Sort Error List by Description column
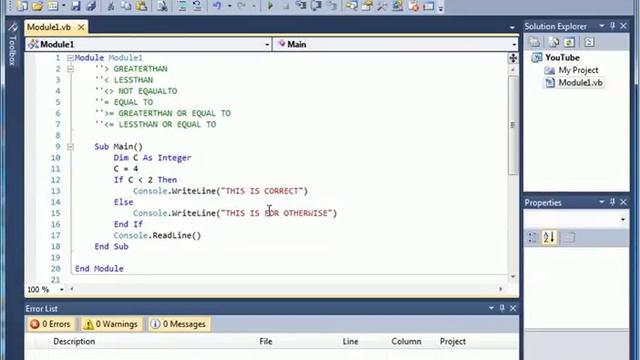 74,341
